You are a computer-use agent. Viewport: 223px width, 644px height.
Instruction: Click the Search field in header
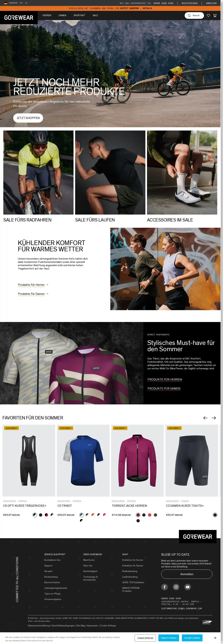pyautogui.click(x=194, y=15)
